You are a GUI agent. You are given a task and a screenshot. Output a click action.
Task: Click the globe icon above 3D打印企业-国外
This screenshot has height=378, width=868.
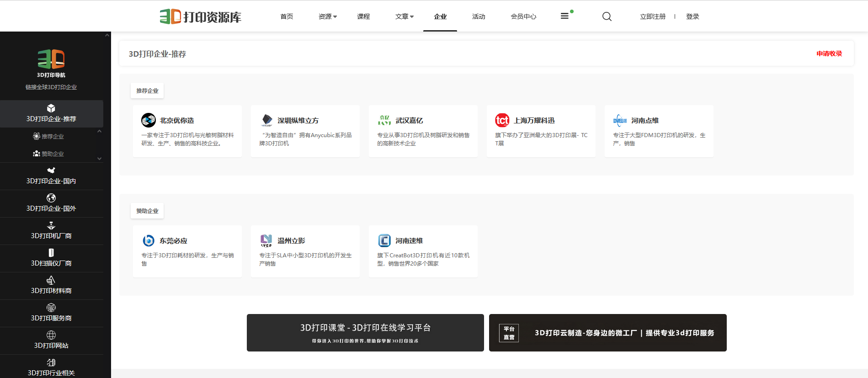coord(51,198)
